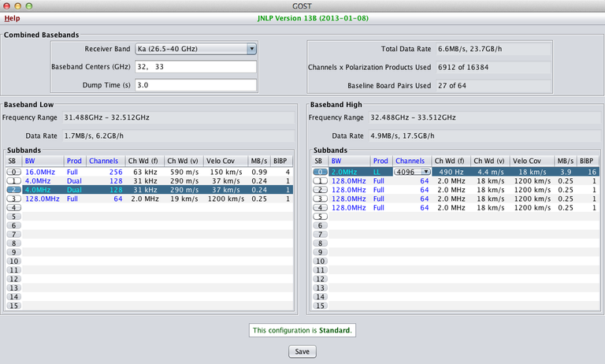Click Prod 'LL' cell in Baseband High

click(378, 171)
